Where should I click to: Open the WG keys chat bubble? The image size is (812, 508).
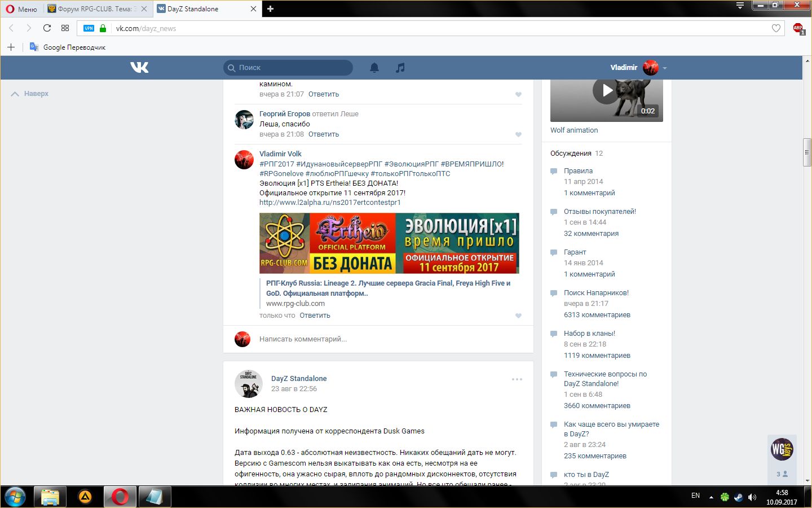(782, 449)
